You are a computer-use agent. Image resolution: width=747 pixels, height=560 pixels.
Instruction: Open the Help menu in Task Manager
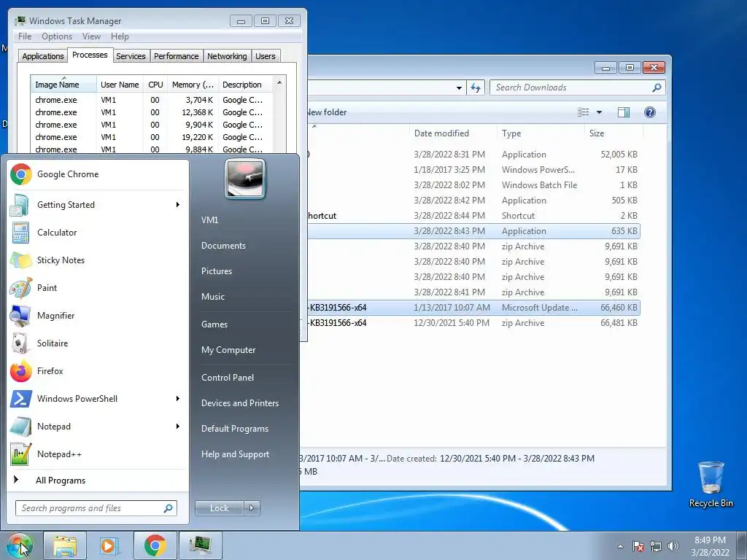pos(120,36)
